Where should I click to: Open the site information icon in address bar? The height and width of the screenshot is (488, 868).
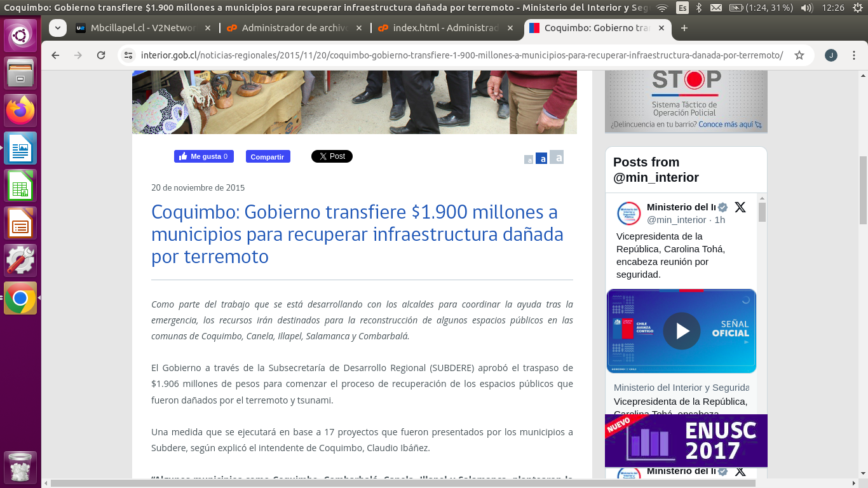tap(128, 55)
